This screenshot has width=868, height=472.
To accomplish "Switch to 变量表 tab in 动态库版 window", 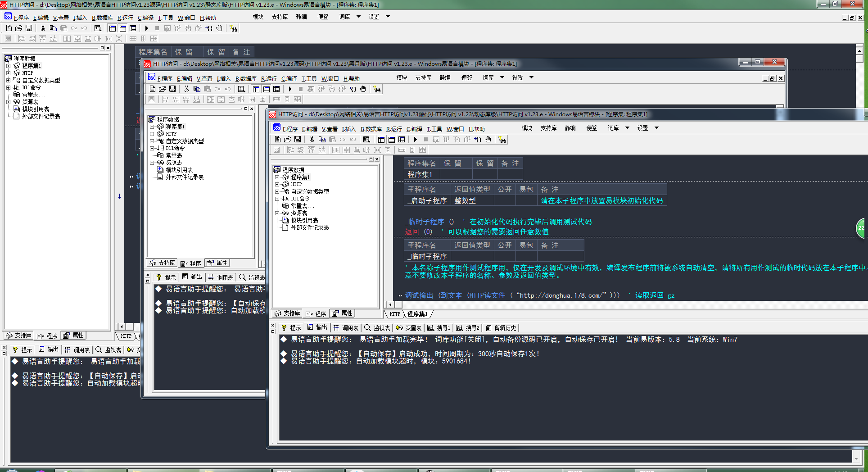I will (x=409, y=328).
